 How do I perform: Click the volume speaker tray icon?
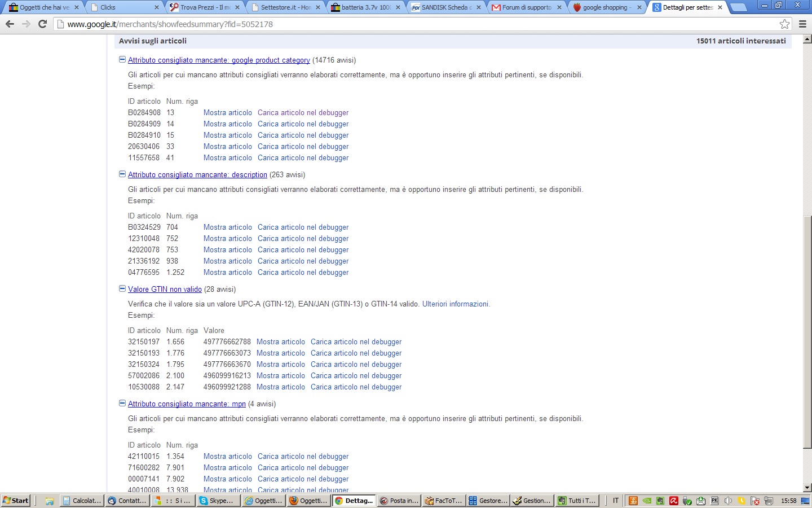tap(728, 501)
